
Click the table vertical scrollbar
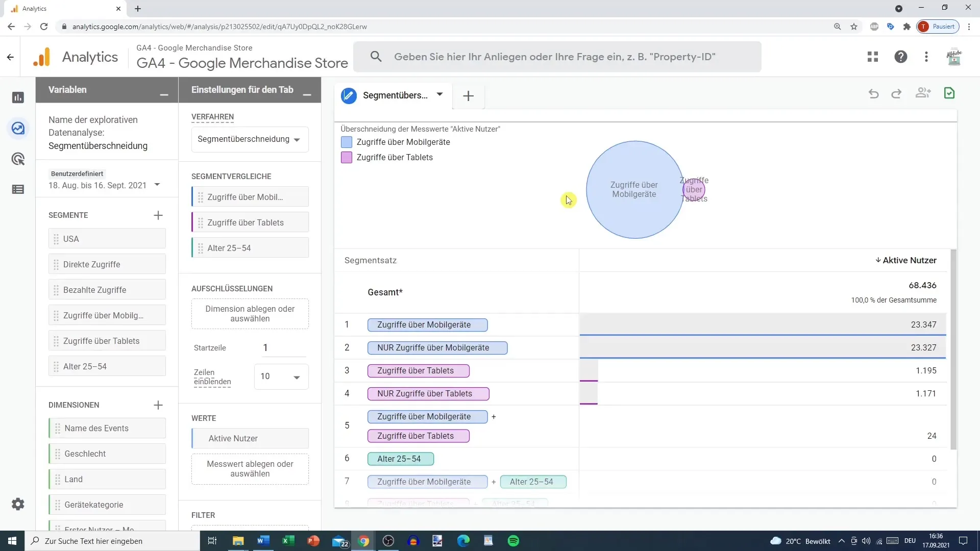pos(953,349)
